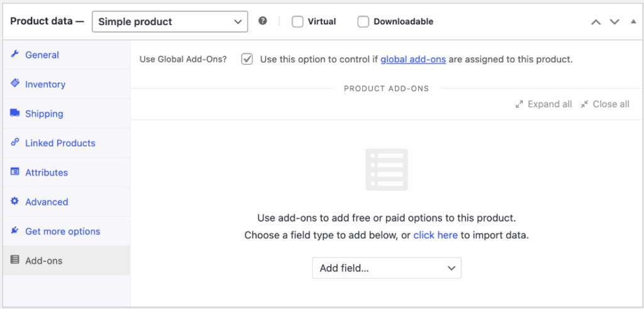Enable the Virtual checkbox
Image resolution: width=644 pixels, height=309 pixels.
point(297,22)
